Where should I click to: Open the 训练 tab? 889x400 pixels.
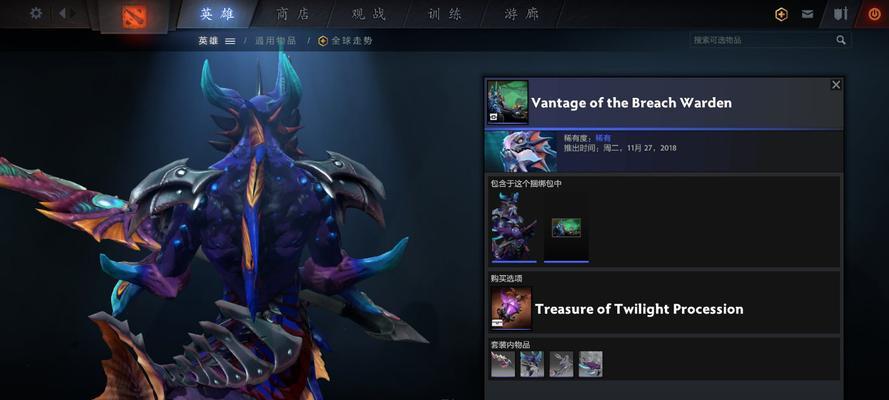click(445, 14)
